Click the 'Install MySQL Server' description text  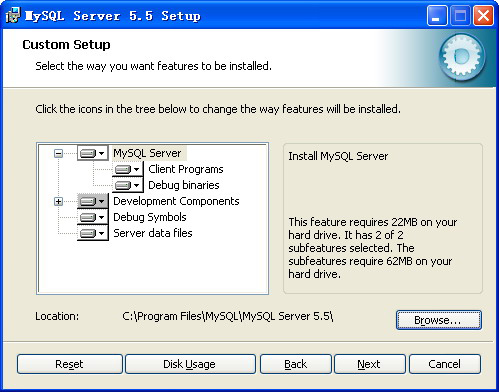(x=338, y=156)
